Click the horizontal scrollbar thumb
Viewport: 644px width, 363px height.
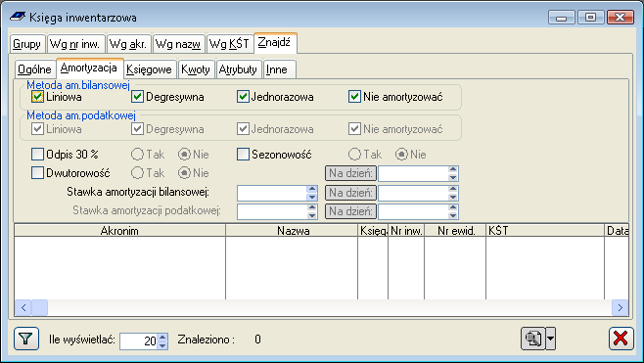pyautogui.click(x=39, y=307)
